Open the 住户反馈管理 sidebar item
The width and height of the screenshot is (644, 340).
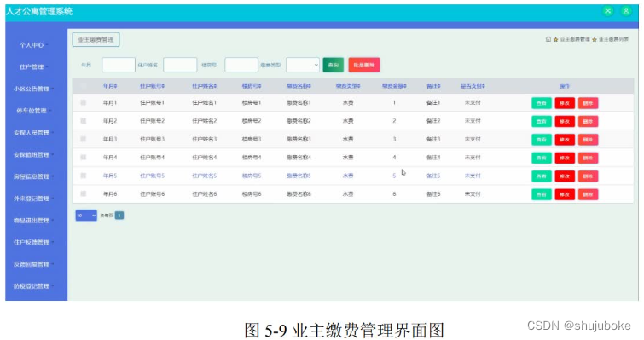coord(33,242)
